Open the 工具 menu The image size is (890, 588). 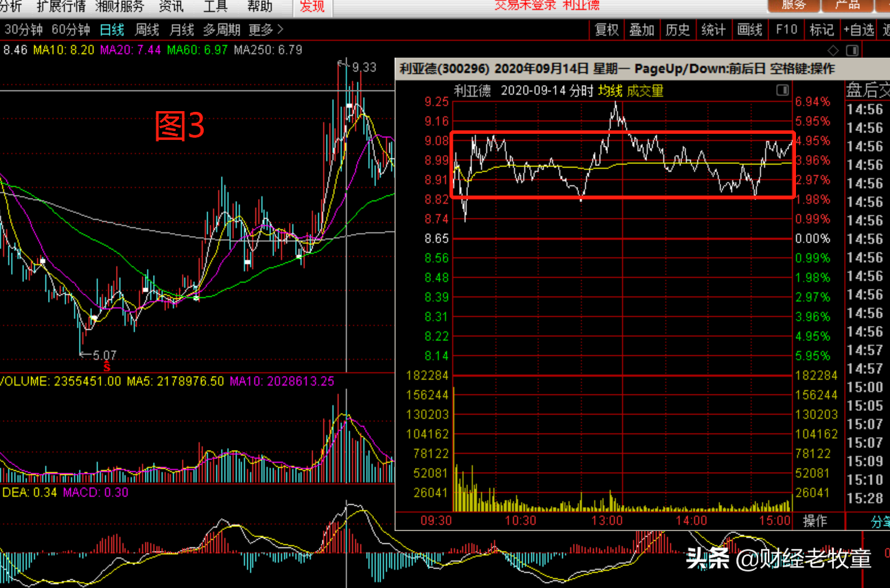pyautogui.click(x=215, y=7)
